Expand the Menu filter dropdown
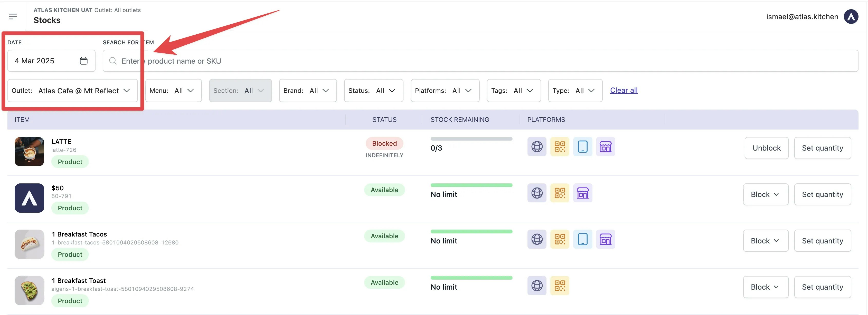 coord(173,91)
